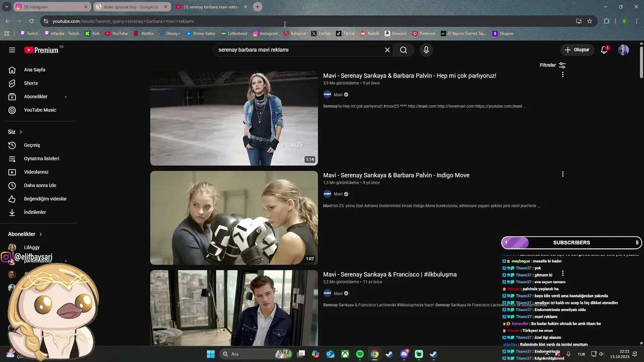This screenshot has height=362, width=644.
Task: Start voice search with the microphone
Action: click(x=426, y=50)
